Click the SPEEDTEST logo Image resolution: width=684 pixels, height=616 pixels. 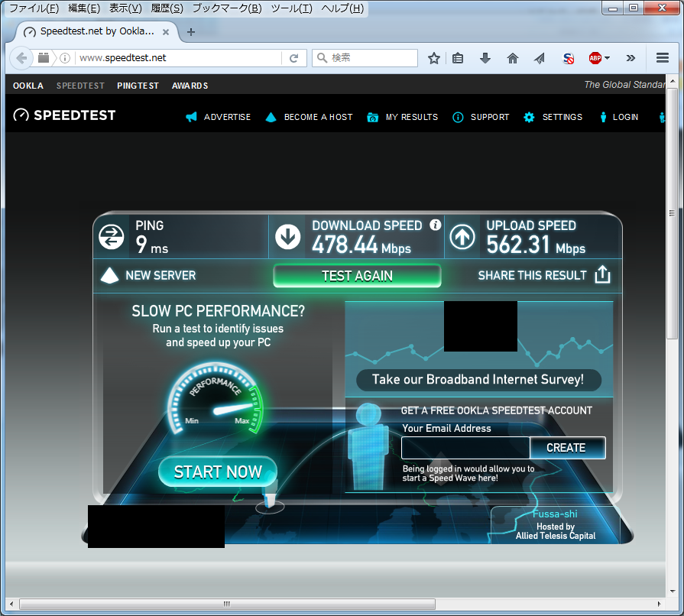click(x=64, y=115)
